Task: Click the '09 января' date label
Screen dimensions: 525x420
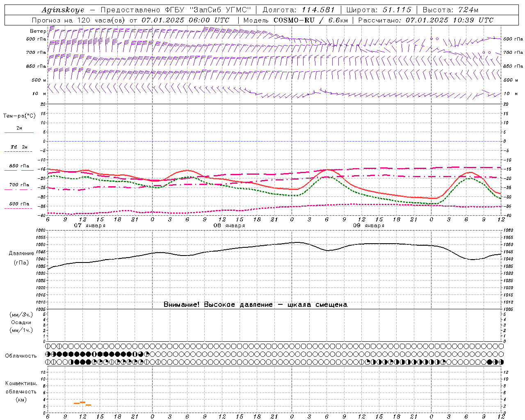Action: [368, 226]
